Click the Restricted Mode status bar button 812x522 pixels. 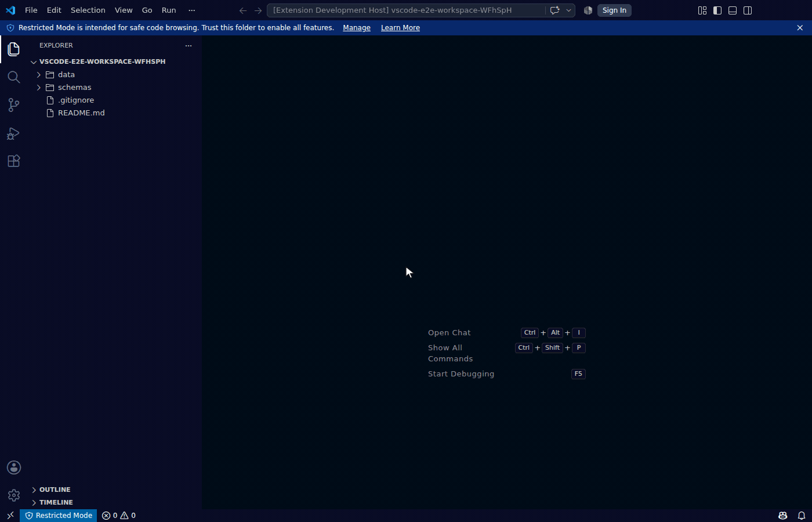(x=59, y=515)
